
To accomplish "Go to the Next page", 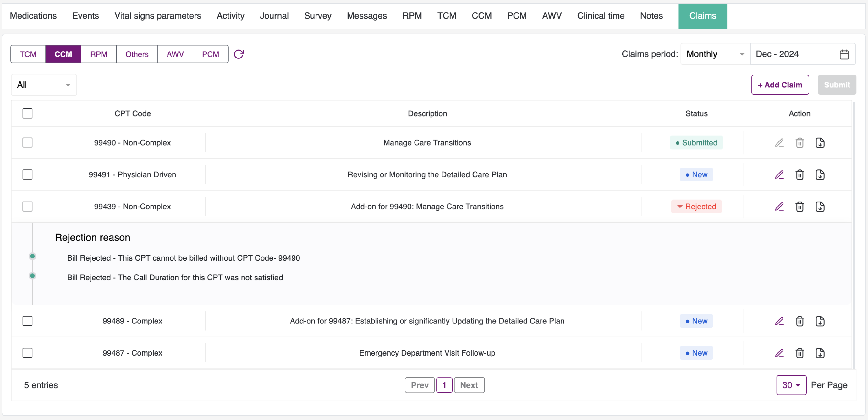I will pyautogui.click(x=469, y=385).
